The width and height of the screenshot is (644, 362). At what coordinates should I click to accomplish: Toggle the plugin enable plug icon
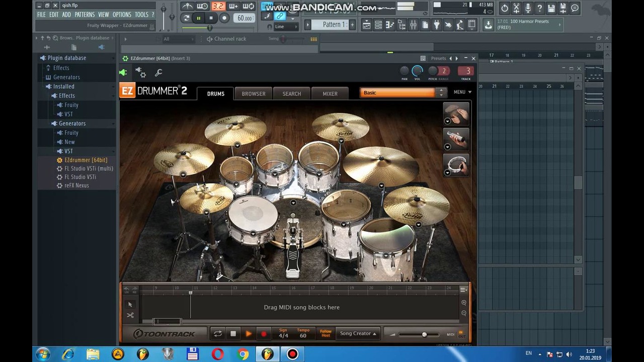[x=123, y=72]
